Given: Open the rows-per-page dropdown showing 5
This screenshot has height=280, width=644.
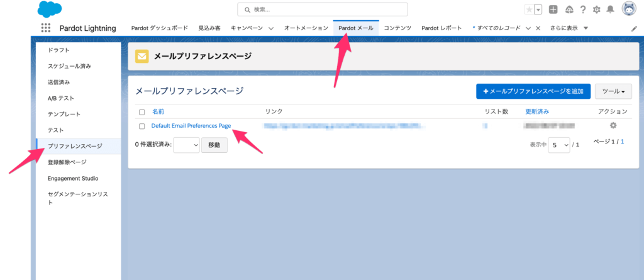Looking at the screenshot, I should click(558, 145).
